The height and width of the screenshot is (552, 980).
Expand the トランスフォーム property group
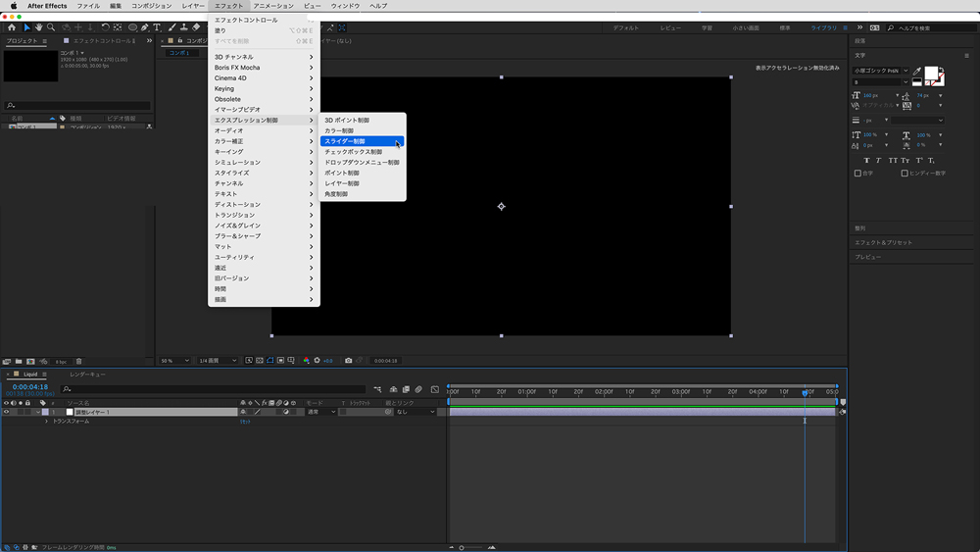click(x=46, y=422)
